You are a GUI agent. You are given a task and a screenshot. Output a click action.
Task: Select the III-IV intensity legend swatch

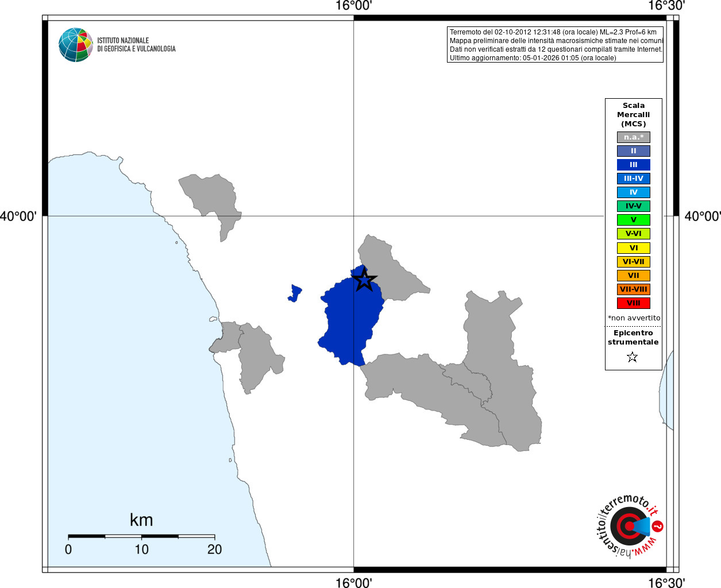634,179
